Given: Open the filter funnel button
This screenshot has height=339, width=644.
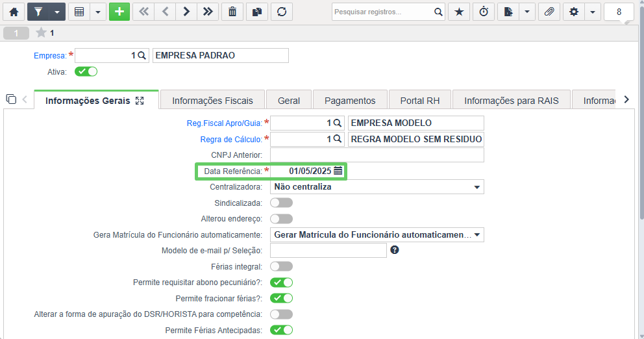Looking at the screenshot, I should [x=38, y=12].
